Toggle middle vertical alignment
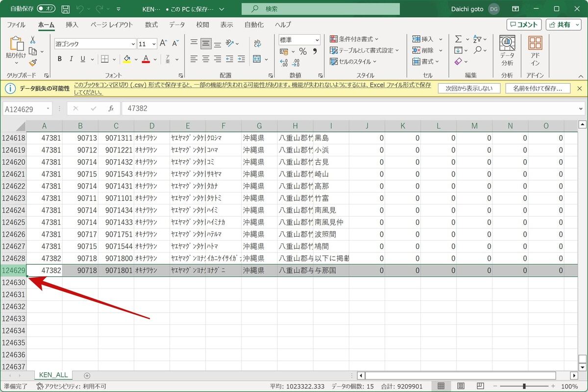This screenshot has width=588, height=392. coord(206,43)
